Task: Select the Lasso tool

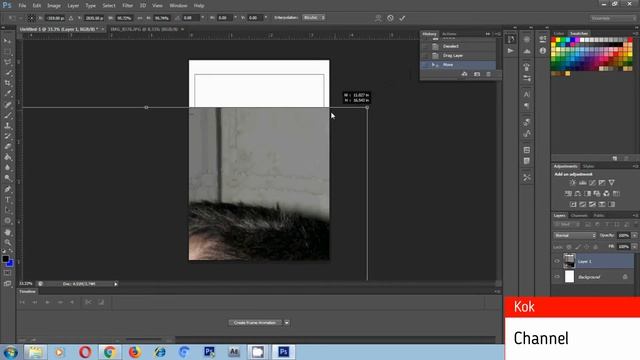Action: point(7,62)
